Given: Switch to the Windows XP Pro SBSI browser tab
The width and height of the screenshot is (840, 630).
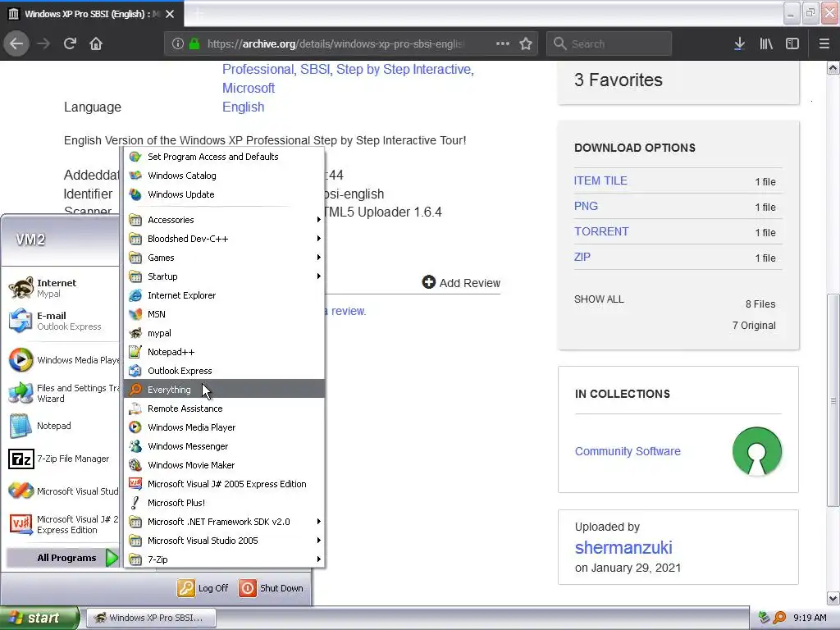Looking at the screenshot, I should pos(92,14).
